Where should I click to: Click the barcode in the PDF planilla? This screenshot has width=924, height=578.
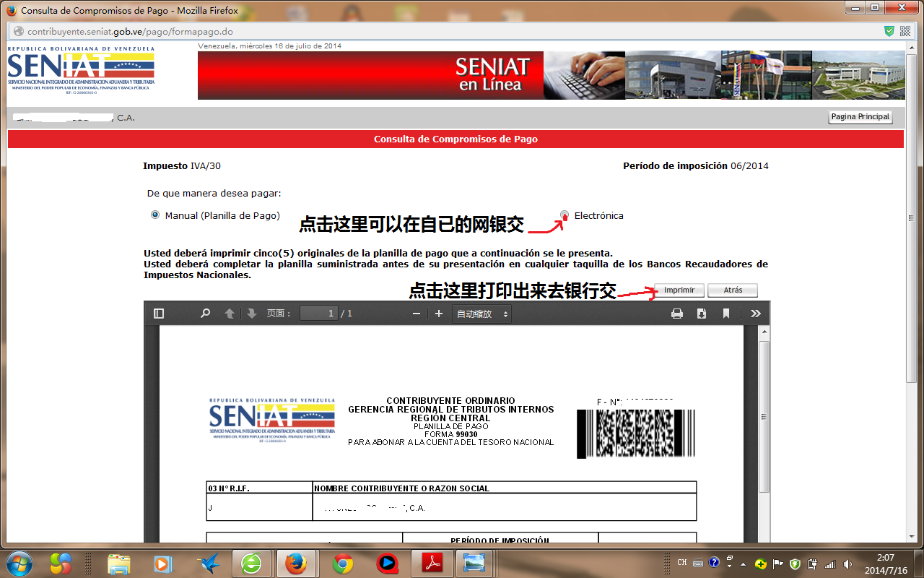(x=636, y=433)
